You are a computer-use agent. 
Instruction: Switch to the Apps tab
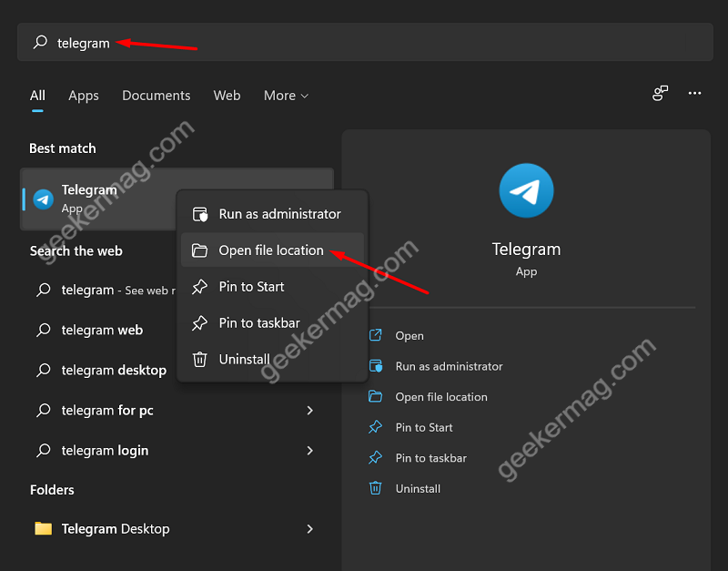84,96
